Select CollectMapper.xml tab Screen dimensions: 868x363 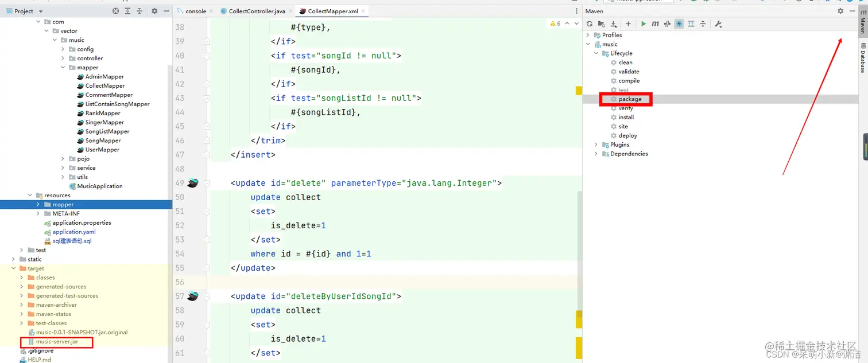(x=333, y=11)
